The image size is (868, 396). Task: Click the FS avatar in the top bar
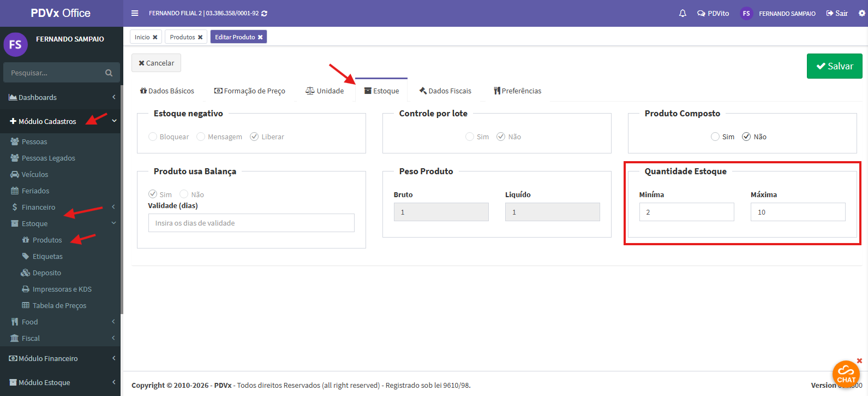coord(746,13)
